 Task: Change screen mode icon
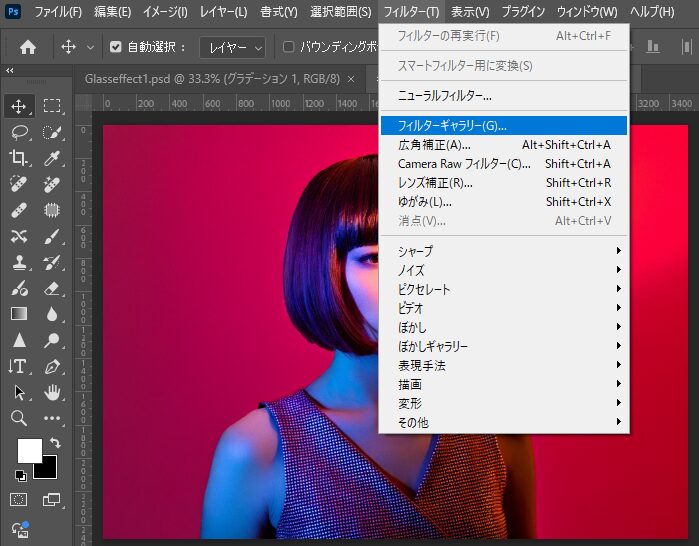[51, 500]
